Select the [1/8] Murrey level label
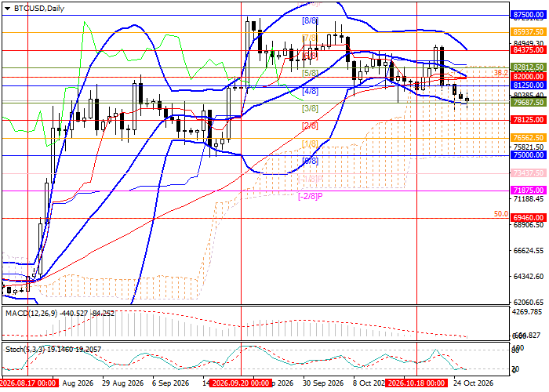549x392 pixels. (311, 143)
